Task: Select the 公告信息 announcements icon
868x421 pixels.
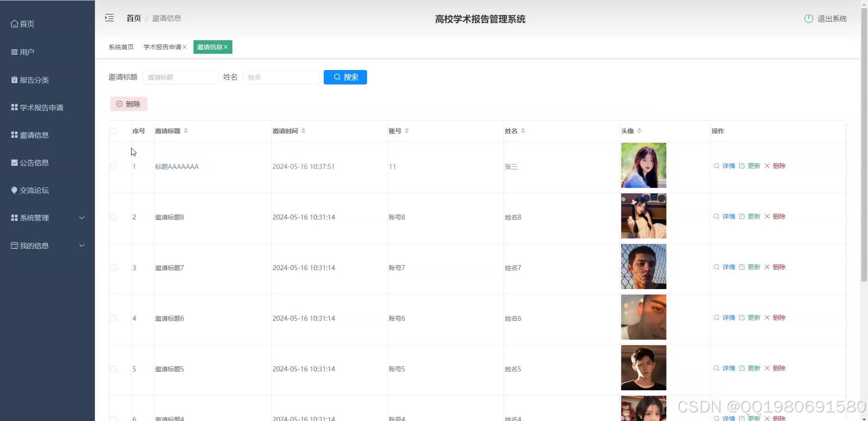Action: (x=14, y=163)
